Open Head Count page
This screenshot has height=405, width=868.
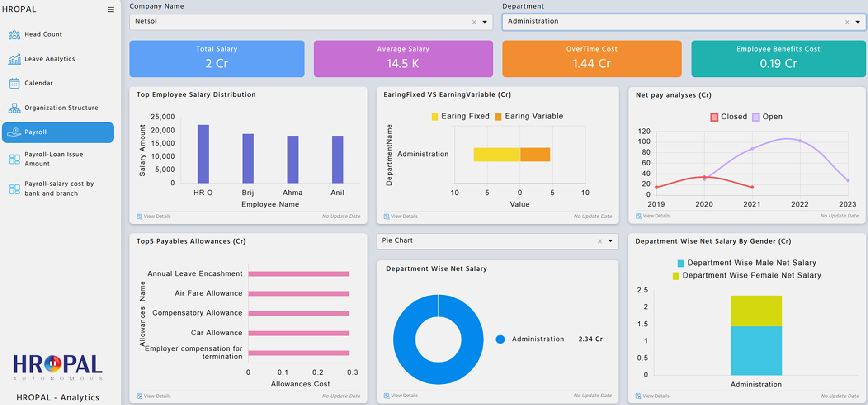43,34
